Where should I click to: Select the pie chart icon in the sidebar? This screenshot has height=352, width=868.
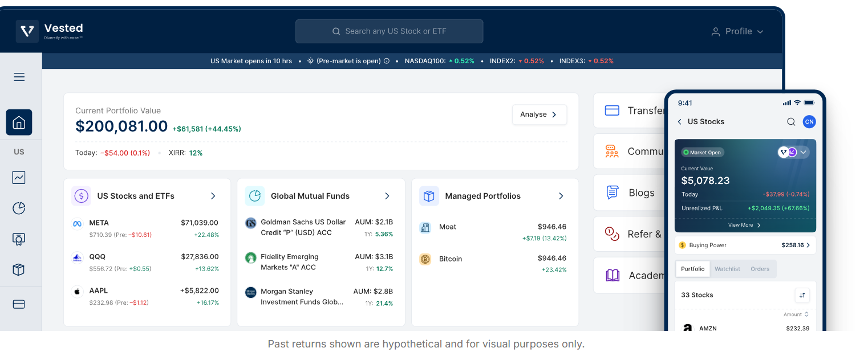tap(19, 208)
